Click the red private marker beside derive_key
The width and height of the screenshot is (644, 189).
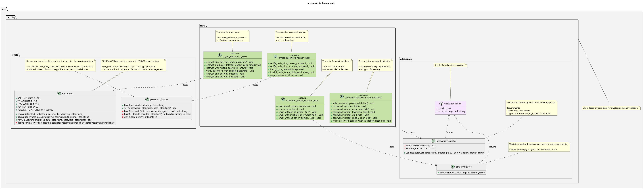(16, 123)
